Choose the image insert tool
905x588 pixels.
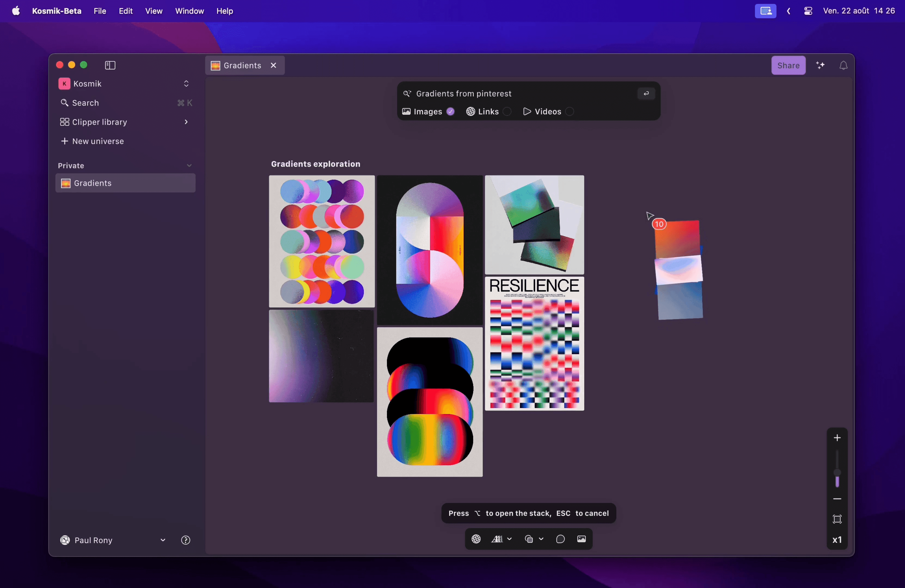[x=581, y=539]
